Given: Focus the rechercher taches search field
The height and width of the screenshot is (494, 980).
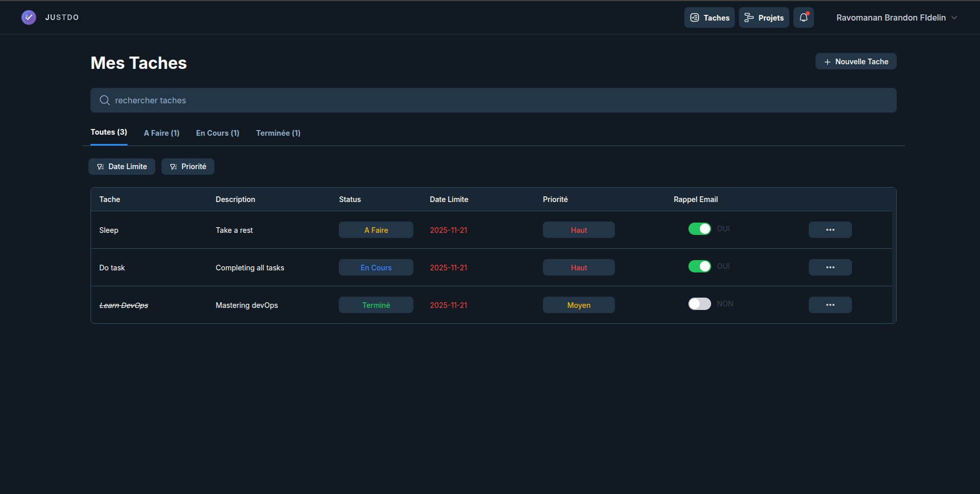Looking at the screenshot, I should click(494, 100).
